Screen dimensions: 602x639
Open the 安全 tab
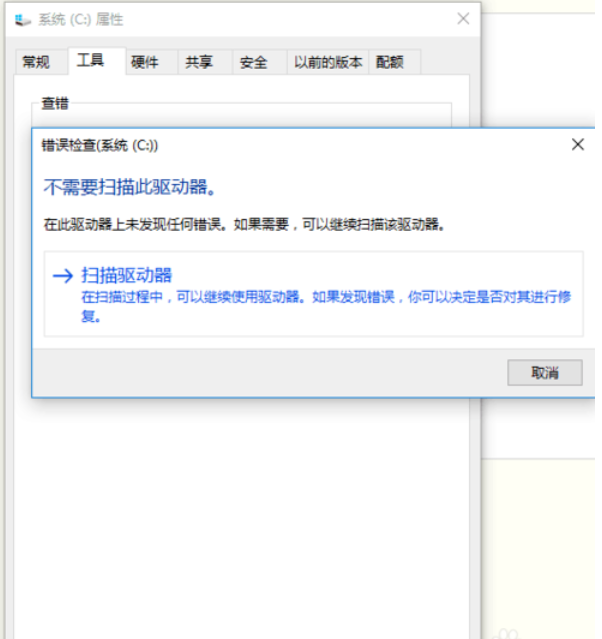pyautogui.click(x=254, y=62)
